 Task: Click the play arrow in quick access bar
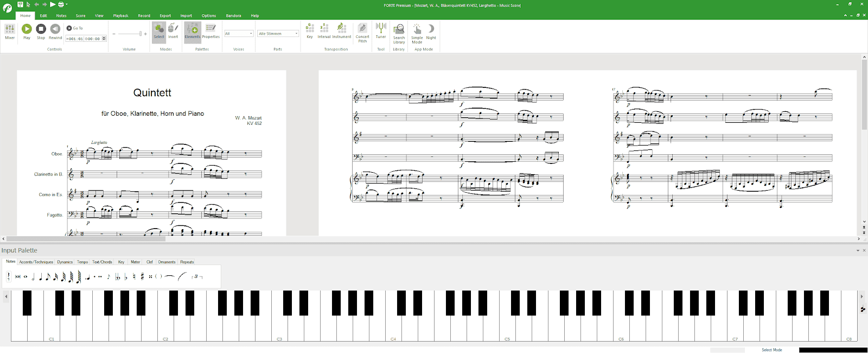53,4
